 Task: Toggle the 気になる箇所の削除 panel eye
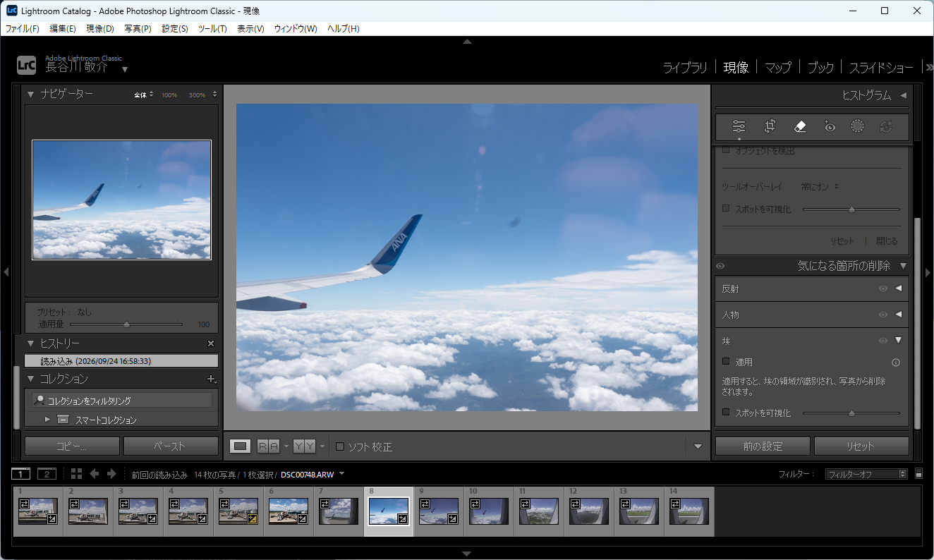[720, 266]
